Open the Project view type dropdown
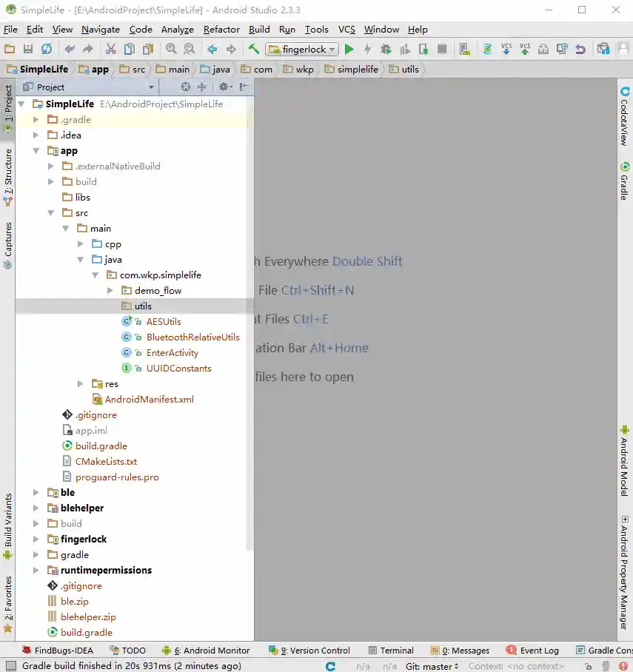This screenshot has width=633, height=672. (x=151, y=87)
